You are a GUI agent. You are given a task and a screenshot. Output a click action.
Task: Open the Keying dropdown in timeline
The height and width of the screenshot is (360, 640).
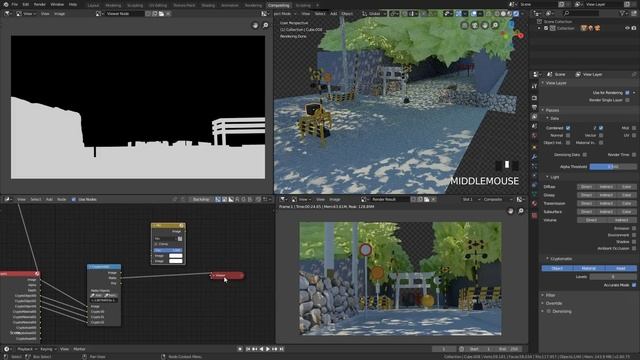(48, 349)
